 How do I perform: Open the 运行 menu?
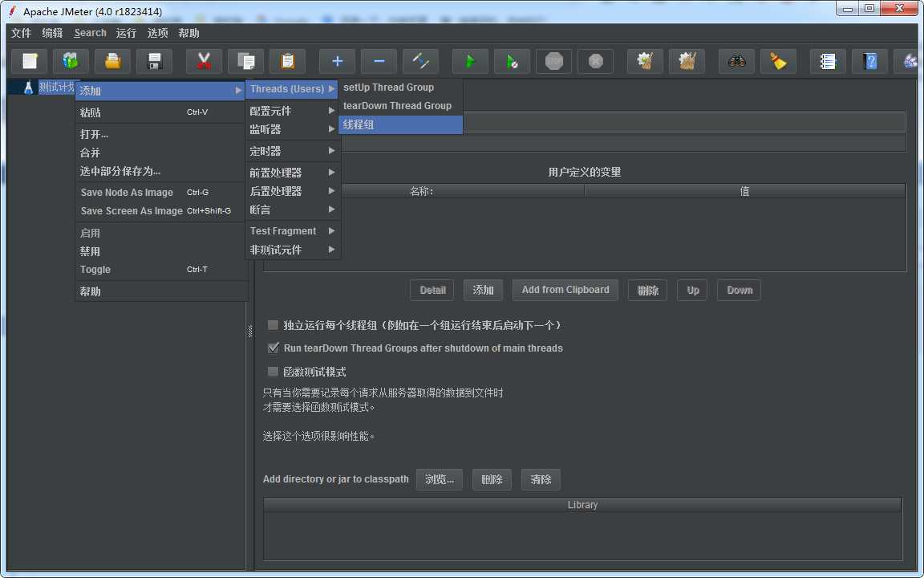[126, 33]
